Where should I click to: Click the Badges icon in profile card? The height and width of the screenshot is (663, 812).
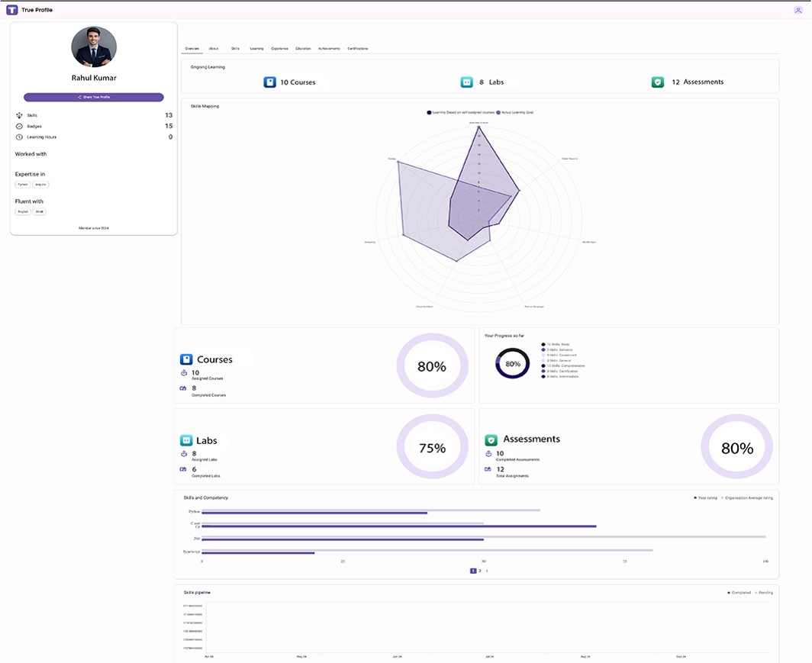pos(19,127)
